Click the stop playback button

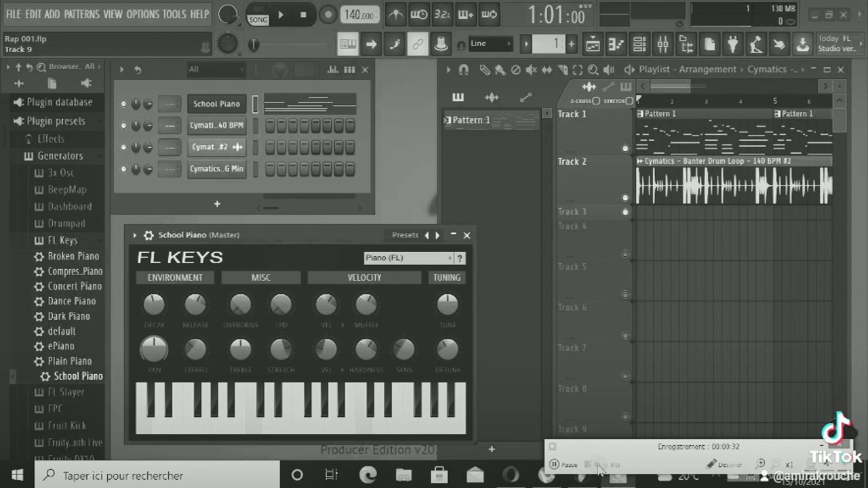pyautogui.click(x=303, y=14)
